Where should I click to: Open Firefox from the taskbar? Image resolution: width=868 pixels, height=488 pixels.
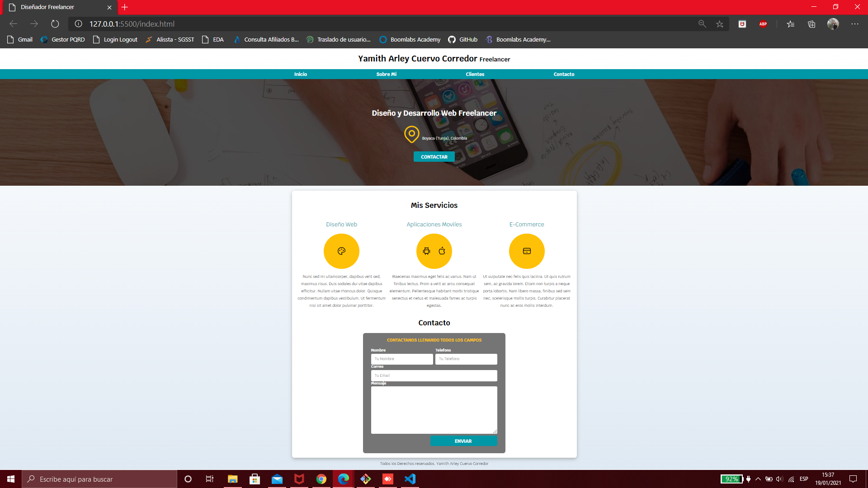point(299,479)
